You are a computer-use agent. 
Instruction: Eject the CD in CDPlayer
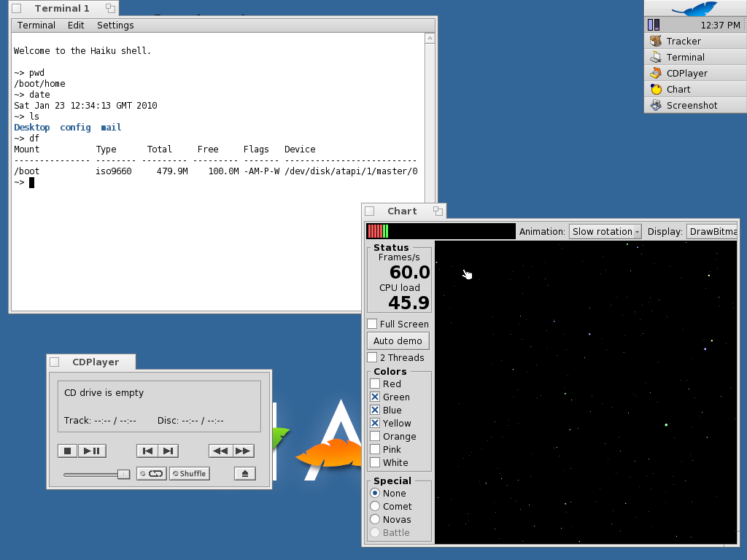point(245,473)
